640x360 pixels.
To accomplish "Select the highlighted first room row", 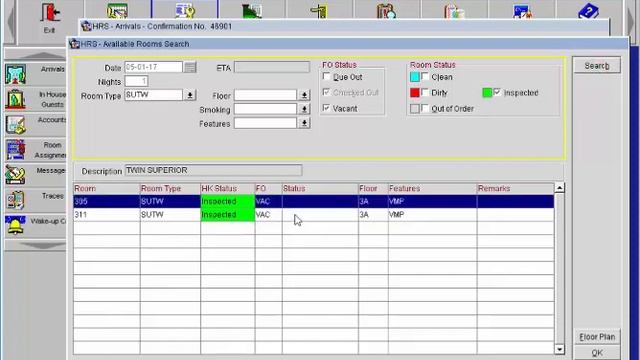I will (x=313, y=201).
